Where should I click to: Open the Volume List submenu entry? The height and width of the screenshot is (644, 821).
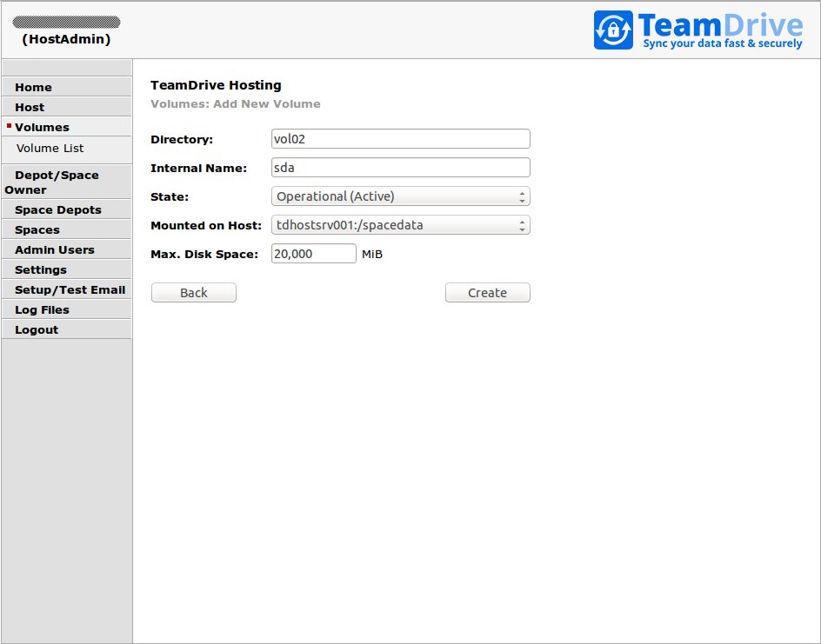coord(50,148)
